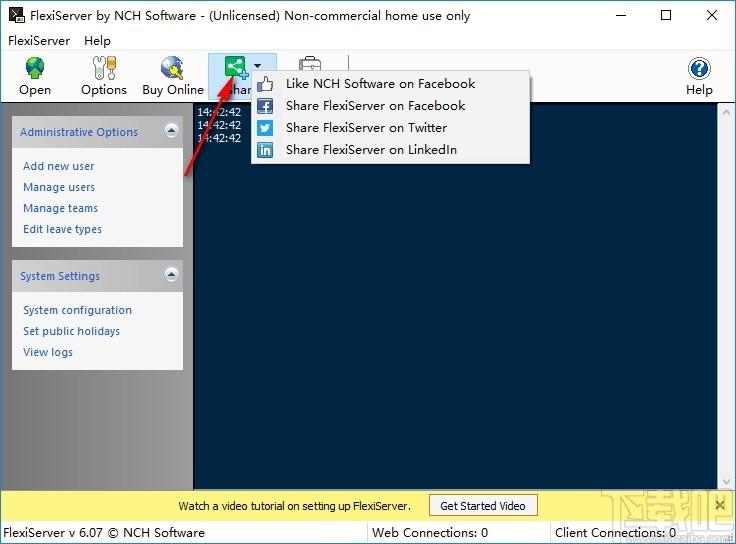The width and height of the screenshot is (736, 544).
Task: Click the log pane scrollbar down arrow
Action: click(726, 482)
